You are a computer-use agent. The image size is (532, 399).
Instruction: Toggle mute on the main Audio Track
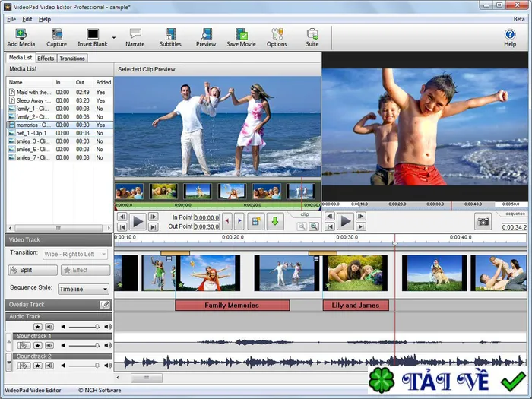(x=49, y=327)
